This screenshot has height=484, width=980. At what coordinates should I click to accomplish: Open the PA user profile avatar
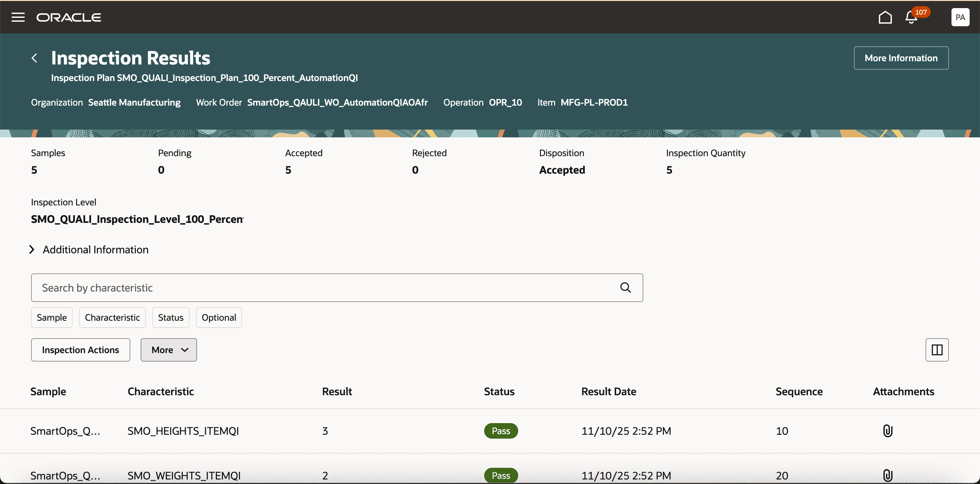pos(960,17)
